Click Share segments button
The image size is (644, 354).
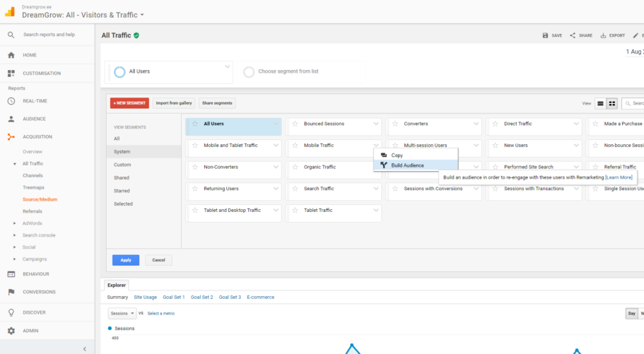tap(217, 103)
